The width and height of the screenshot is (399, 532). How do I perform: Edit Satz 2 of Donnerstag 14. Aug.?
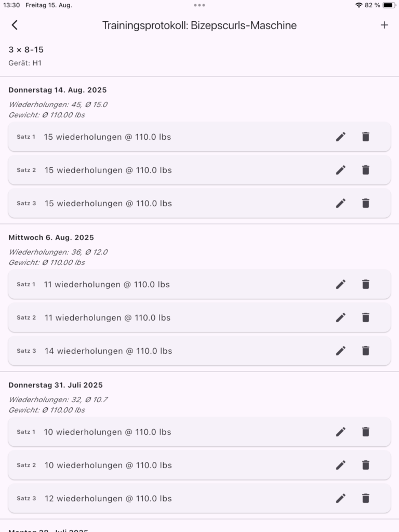341,170
